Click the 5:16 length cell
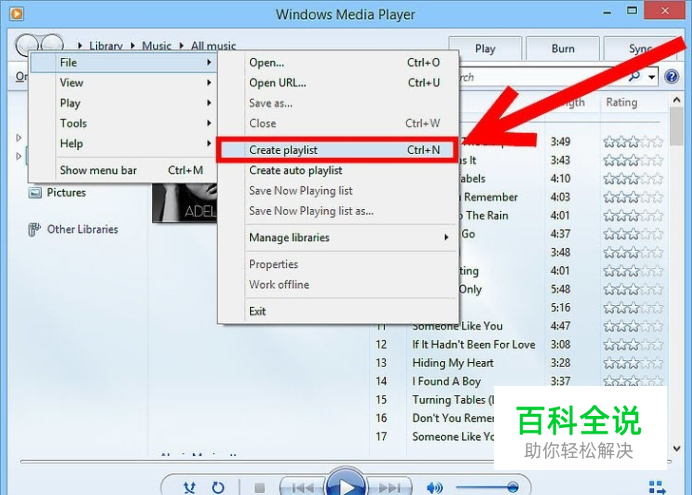Viewport: 692px width, 495px height. click(x=560, y=308)
